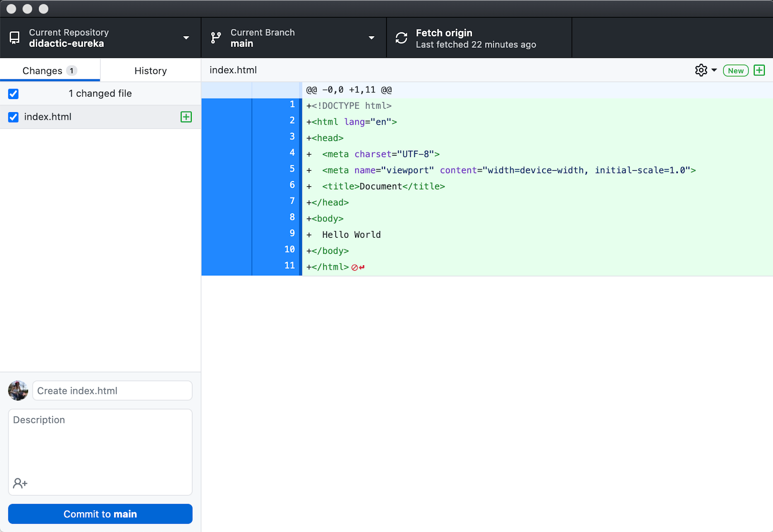The height and width of the screenshot is (532, 773).
Task: Uncheck the index.html file checkbox
Action: pyautogui.click(x=13, y=116)
